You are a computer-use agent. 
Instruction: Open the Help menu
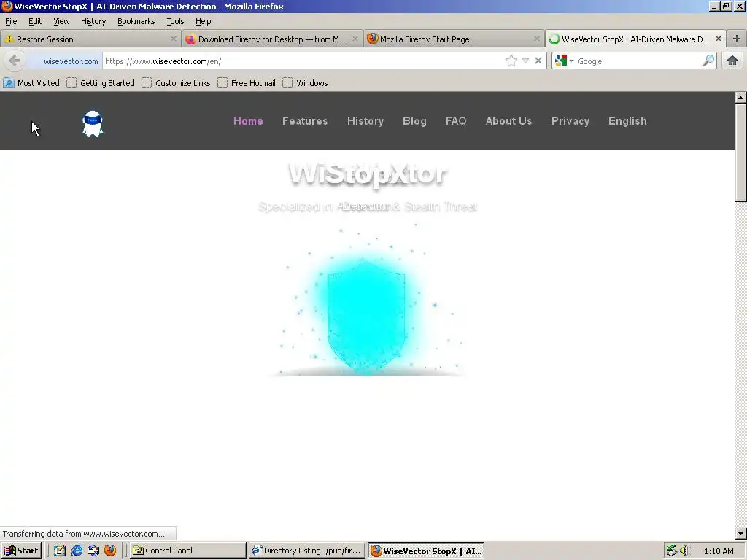(x=204, y=21)
